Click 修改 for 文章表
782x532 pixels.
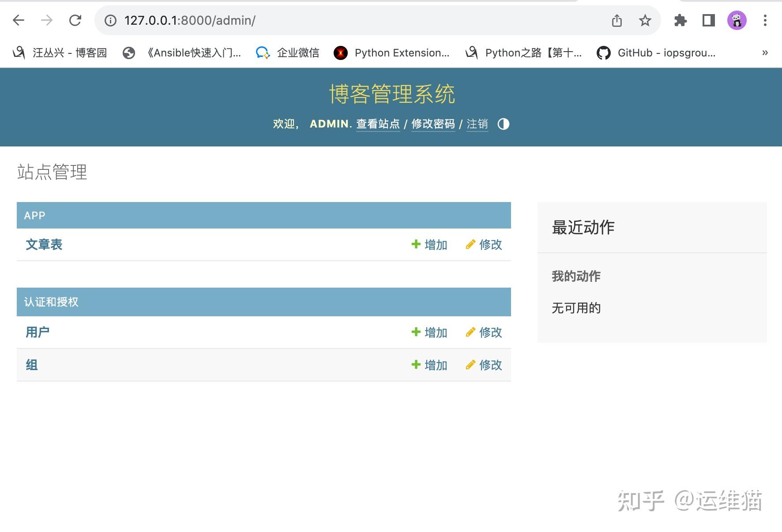[x=484, y=244]
